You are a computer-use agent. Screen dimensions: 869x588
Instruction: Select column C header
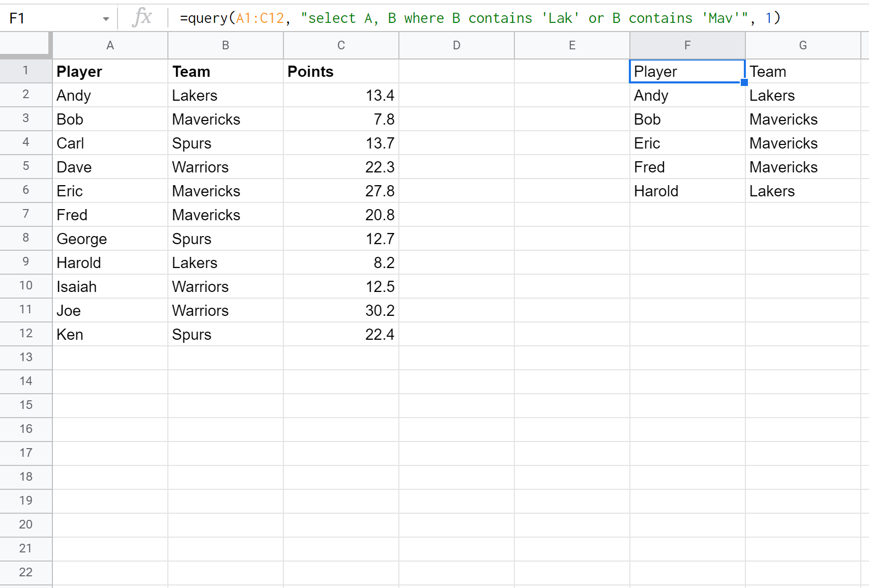click(x=341, y=45)
